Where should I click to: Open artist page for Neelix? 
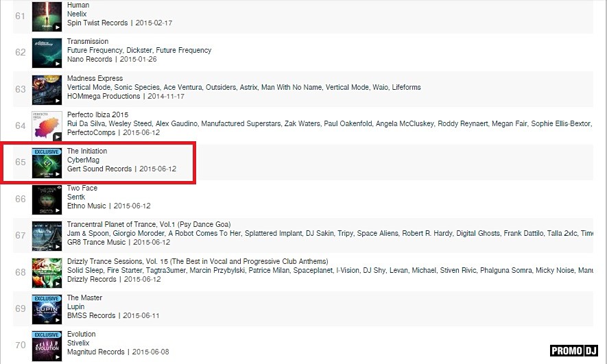coord(78,14)
